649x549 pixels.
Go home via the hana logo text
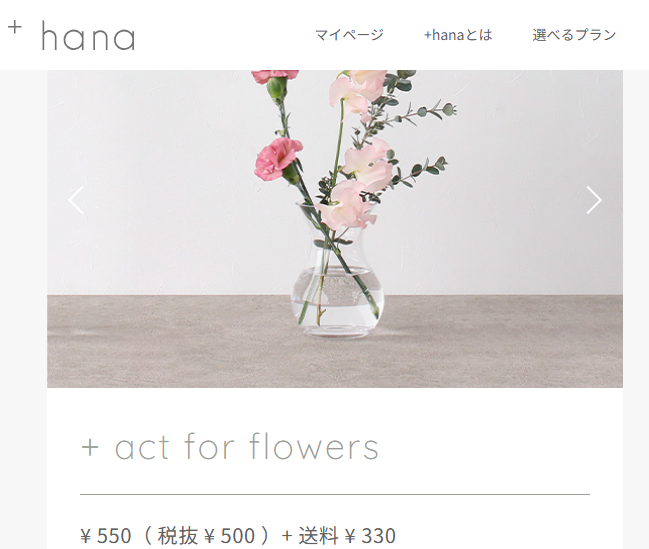[x=88, y=37]
